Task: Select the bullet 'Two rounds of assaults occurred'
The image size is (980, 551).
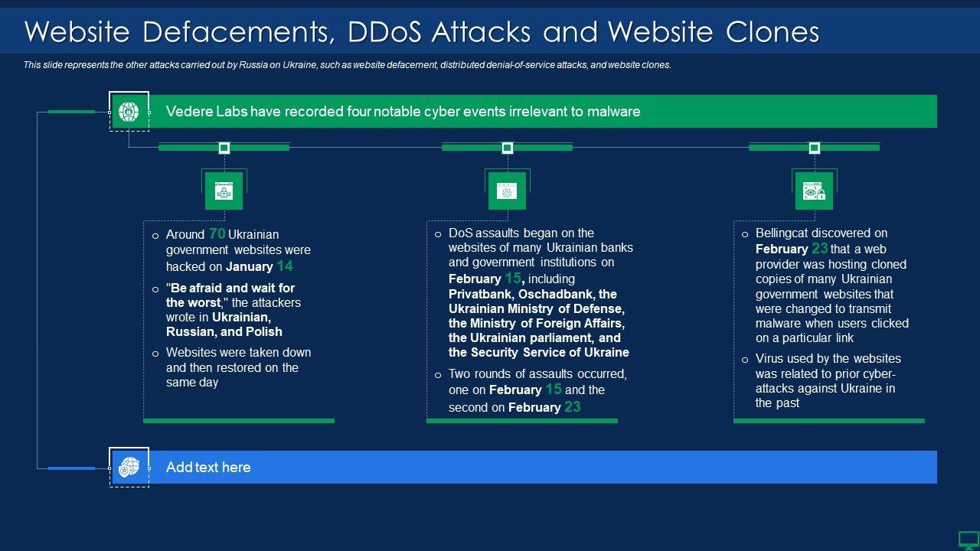Action: pyautogui.click(x=531, y=390)
